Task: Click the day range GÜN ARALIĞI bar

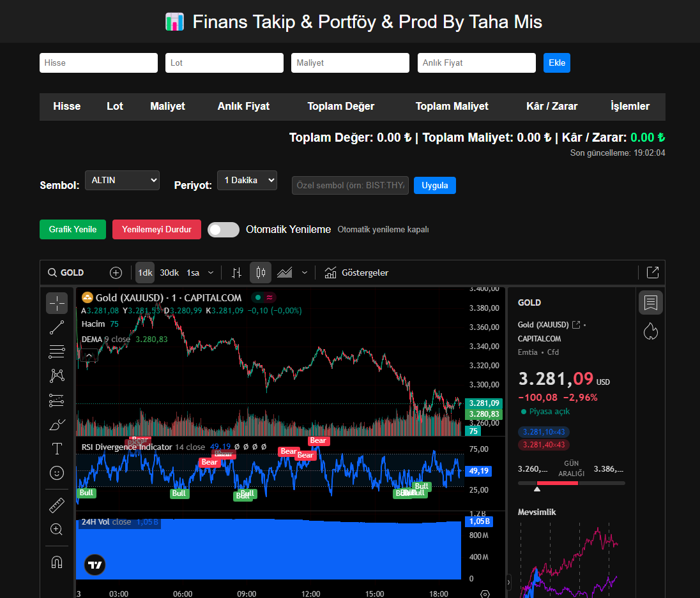Action: pos(572,483)
